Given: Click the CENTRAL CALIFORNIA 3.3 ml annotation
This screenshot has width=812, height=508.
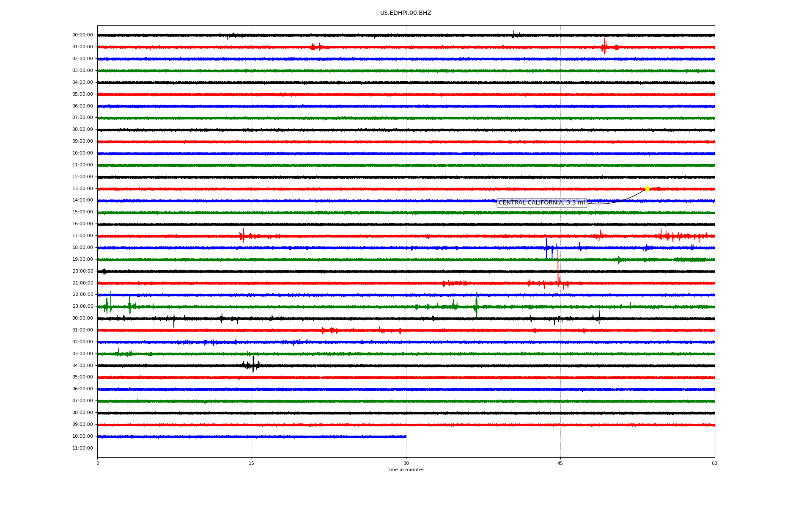Looking at the screenshot, I should pyautogui.click(x=542, y=203).
